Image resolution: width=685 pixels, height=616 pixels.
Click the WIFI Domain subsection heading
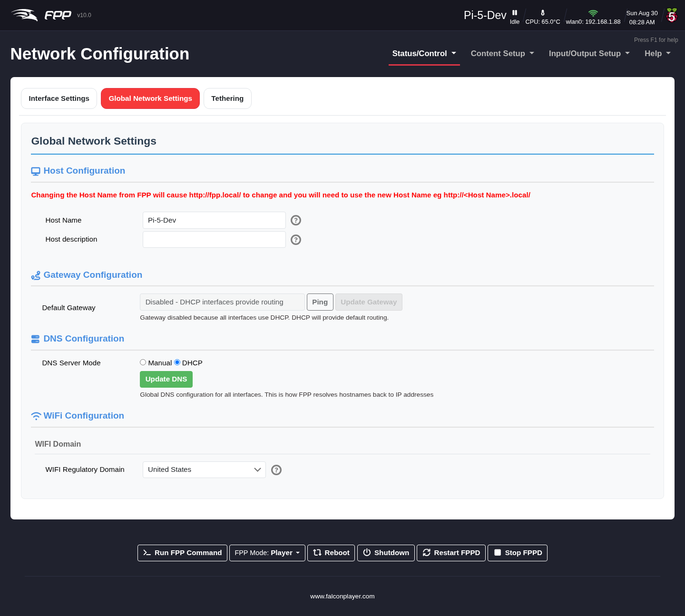(58, 444)
